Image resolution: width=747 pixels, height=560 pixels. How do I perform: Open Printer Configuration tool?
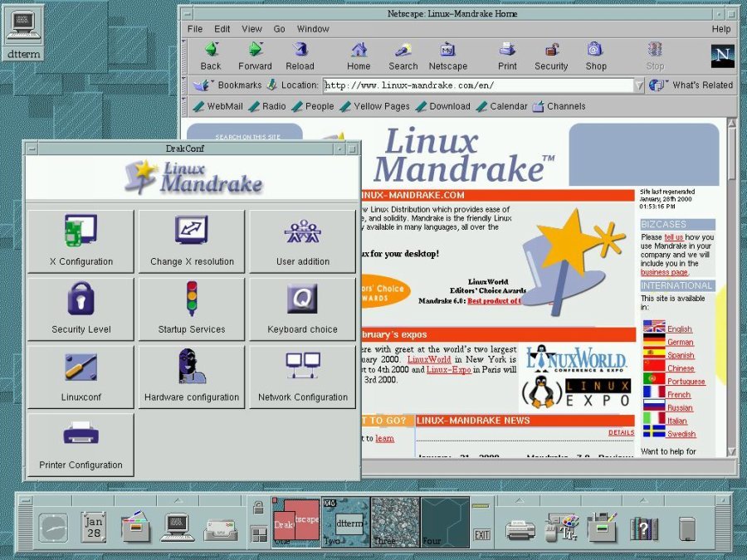coord(81,445)
